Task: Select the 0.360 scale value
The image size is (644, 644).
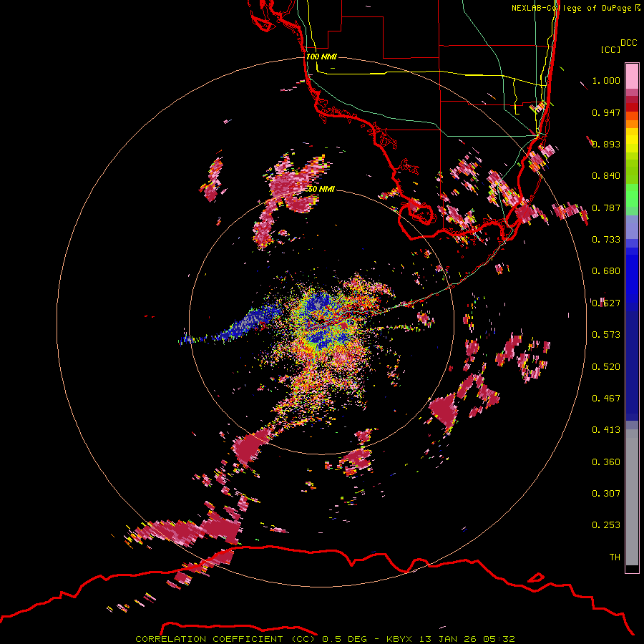Action: [x=606, y=462]
